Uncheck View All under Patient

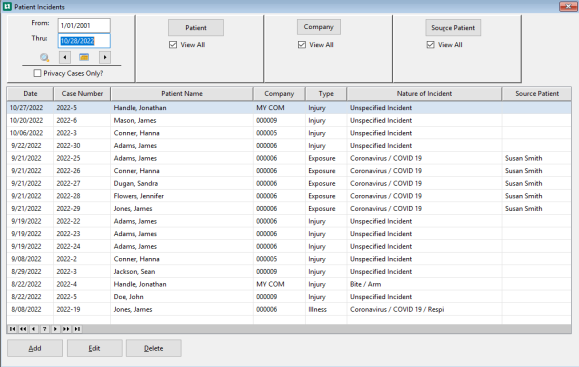pos(173,45)
